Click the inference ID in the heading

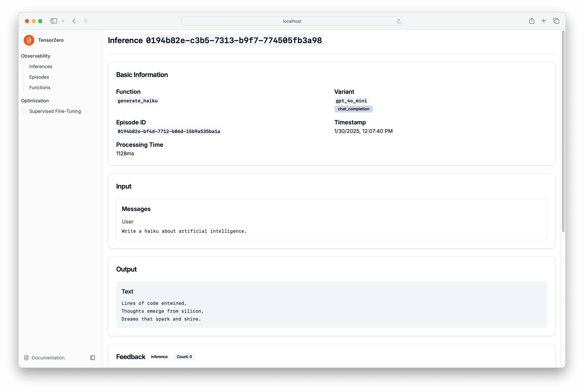(x=234, y=40)
